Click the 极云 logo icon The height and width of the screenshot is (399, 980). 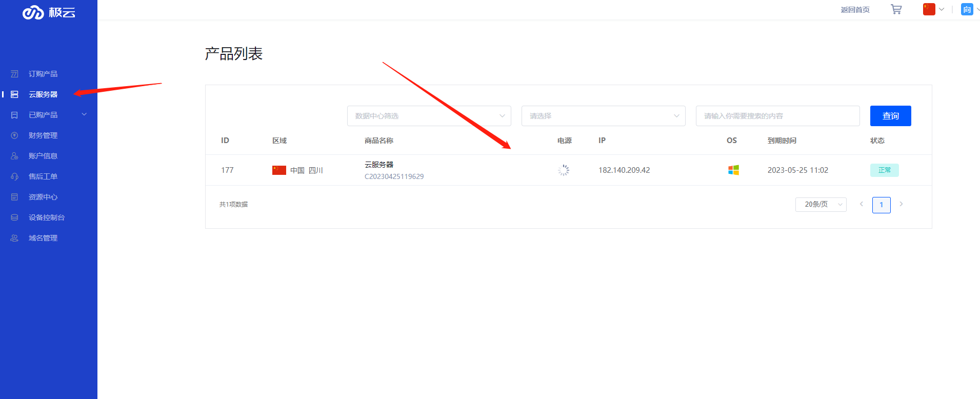point(33,12)
